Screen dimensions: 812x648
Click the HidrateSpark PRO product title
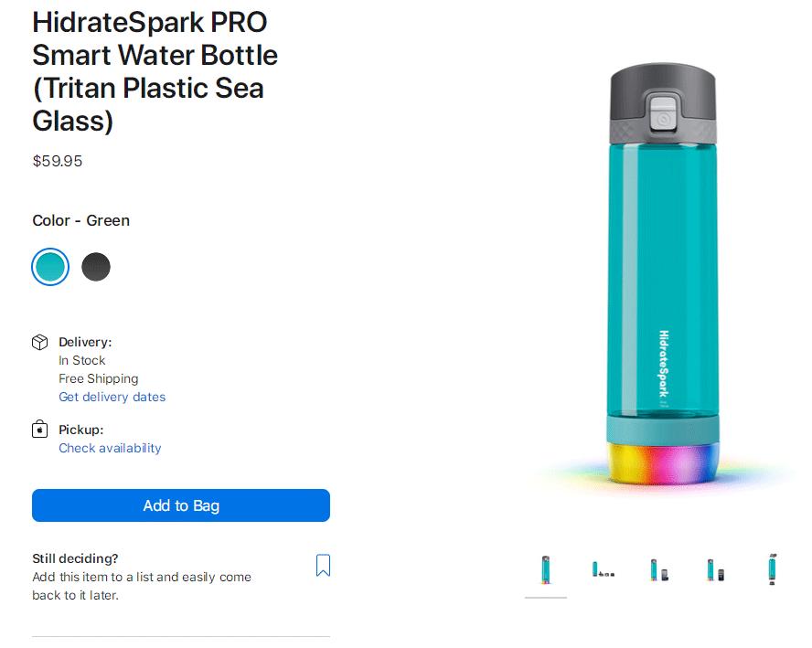[155, 71]
